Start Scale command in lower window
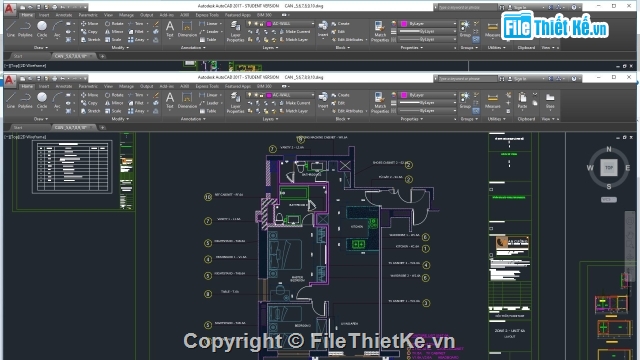Viewport: 640px width, 360px height. 113,111
